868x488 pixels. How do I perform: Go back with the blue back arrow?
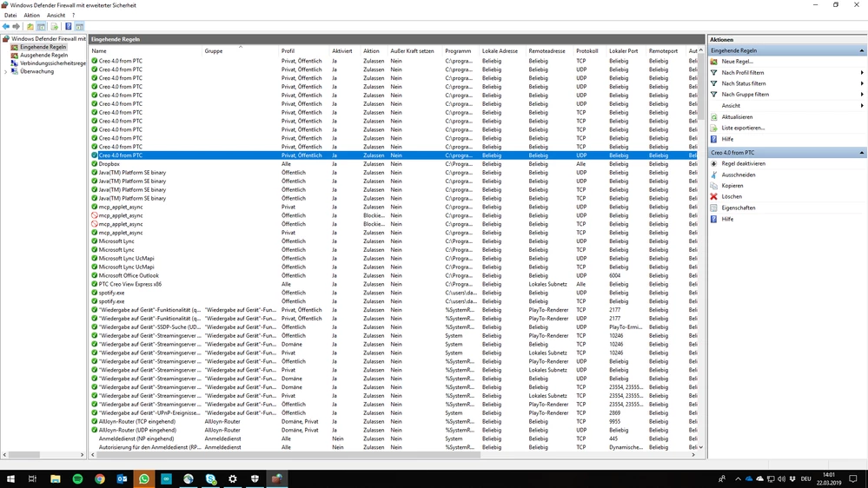6,27
